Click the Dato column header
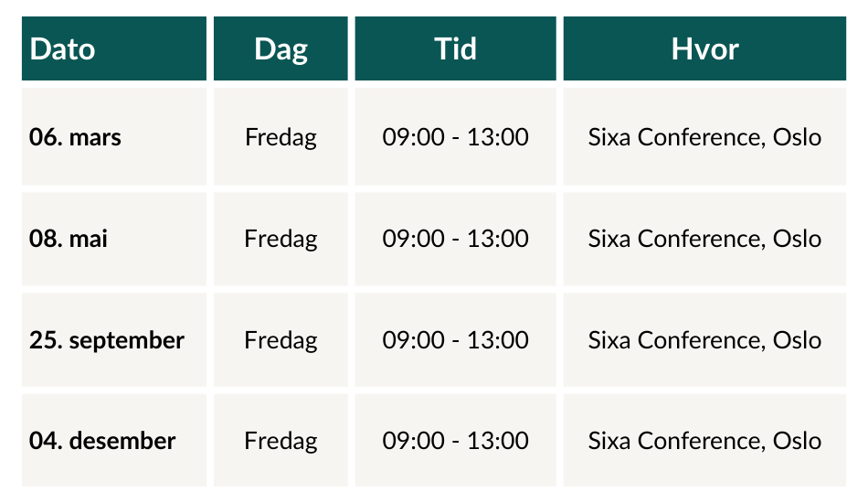This screenshot has height=503, width=868. 114,48
